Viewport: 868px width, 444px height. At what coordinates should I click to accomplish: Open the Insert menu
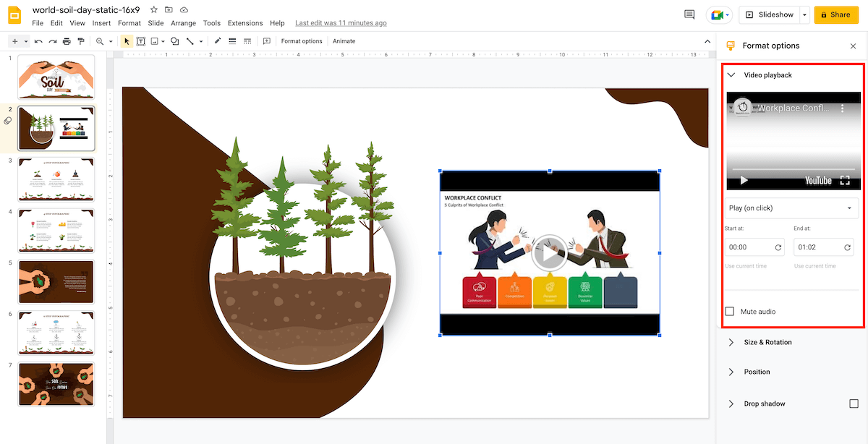101,23
